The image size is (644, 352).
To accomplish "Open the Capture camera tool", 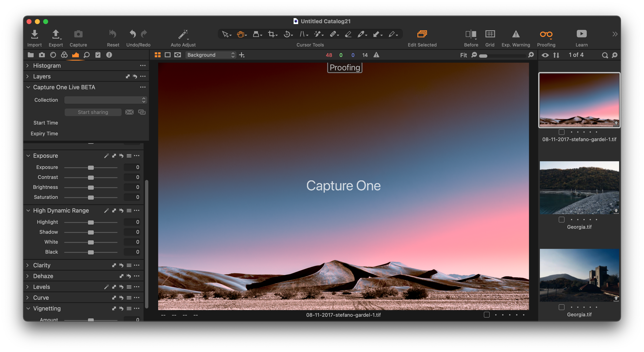I will point(78,34).
